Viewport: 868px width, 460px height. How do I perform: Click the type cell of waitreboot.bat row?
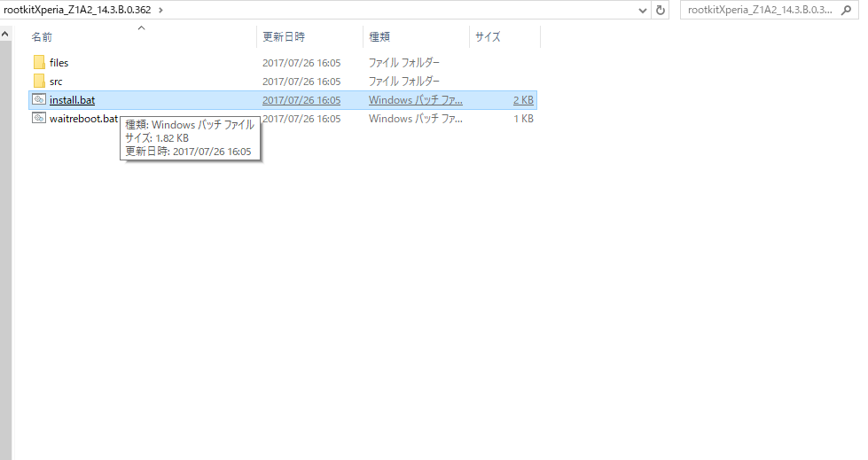coord(415,119)
